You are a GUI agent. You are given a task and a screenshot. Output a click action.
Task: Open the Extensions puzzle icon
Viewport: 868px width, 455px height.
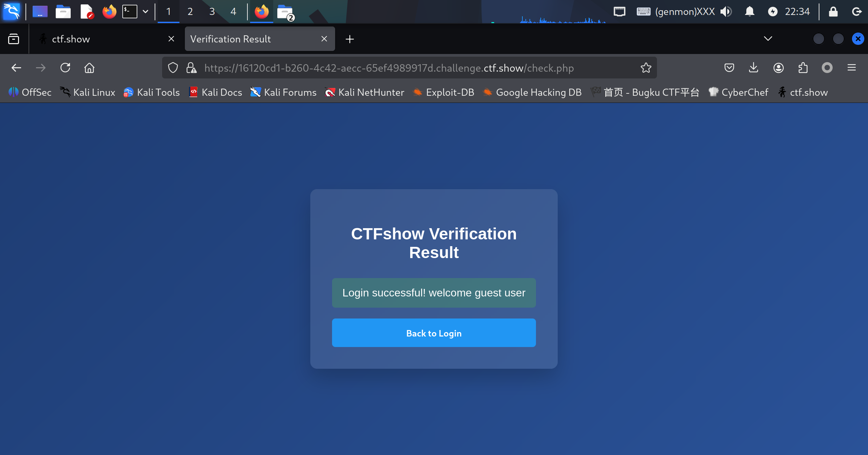(803, 68)
